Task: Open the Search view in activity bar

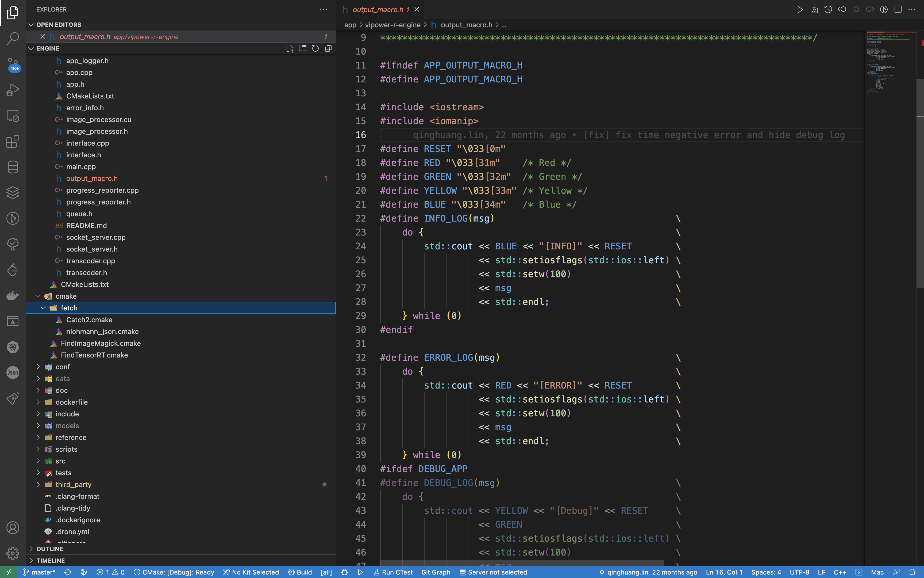Action: (x=13, y=38)
